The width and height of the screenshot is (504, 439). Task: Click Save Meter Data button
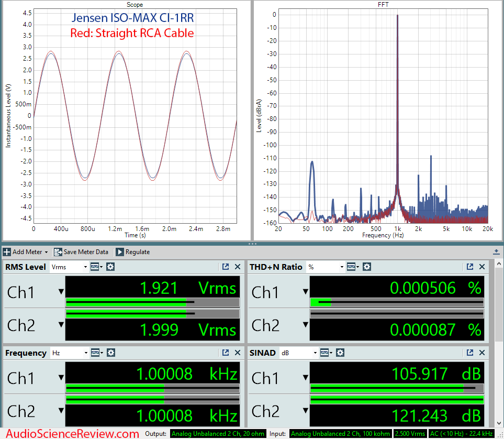(81, 251)
